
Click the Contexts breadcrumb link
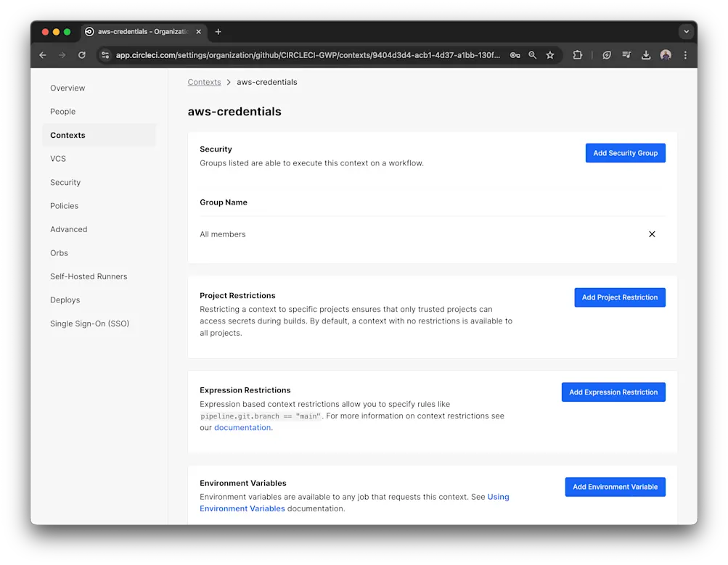click(x=204, y=82)
